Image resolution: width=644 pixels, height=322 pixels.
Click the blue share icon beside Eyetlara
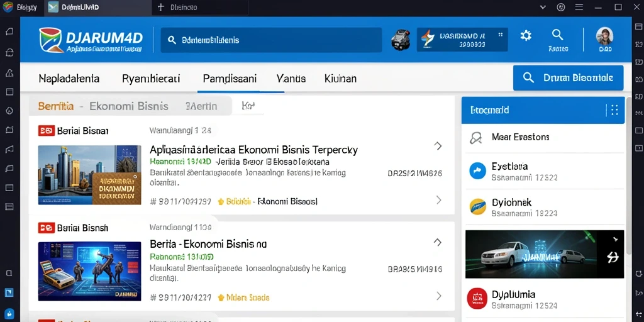click(x=478, y=171)
